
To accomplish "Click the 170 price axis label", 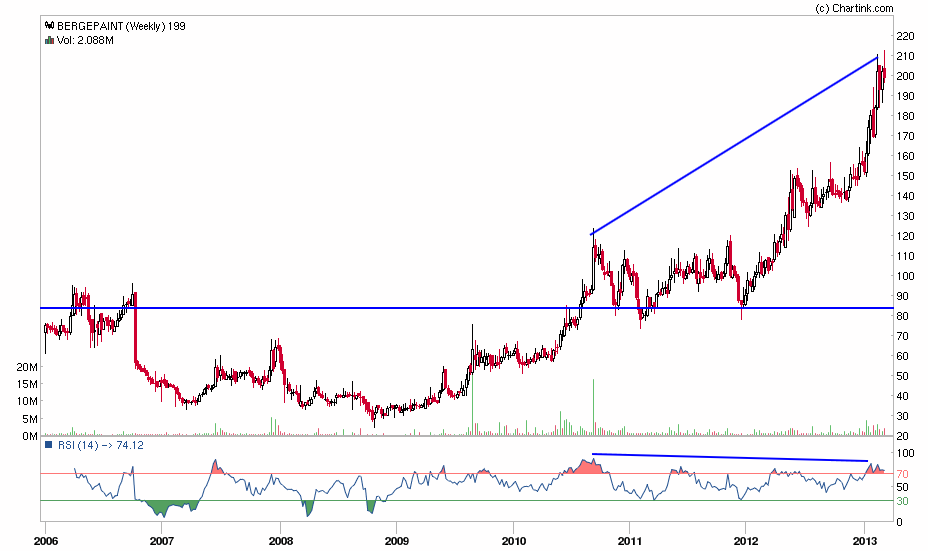I will click(x=906, y=136).
